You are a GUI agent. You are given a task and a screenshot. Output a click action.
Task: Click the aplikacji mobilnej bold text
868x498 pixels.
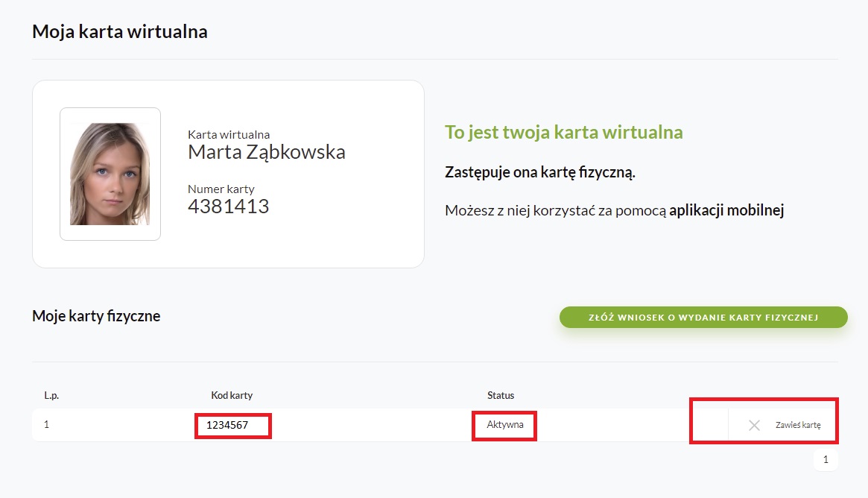pyautogui.click(x=726, y=210)
